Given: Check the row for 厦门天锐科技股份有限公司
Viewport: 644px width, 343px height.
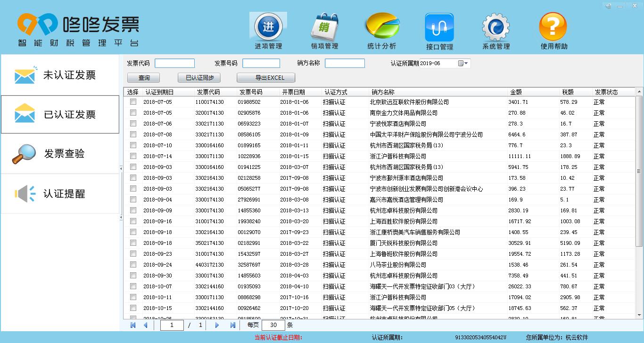Looking at the screenshot, I should [133, 243].
